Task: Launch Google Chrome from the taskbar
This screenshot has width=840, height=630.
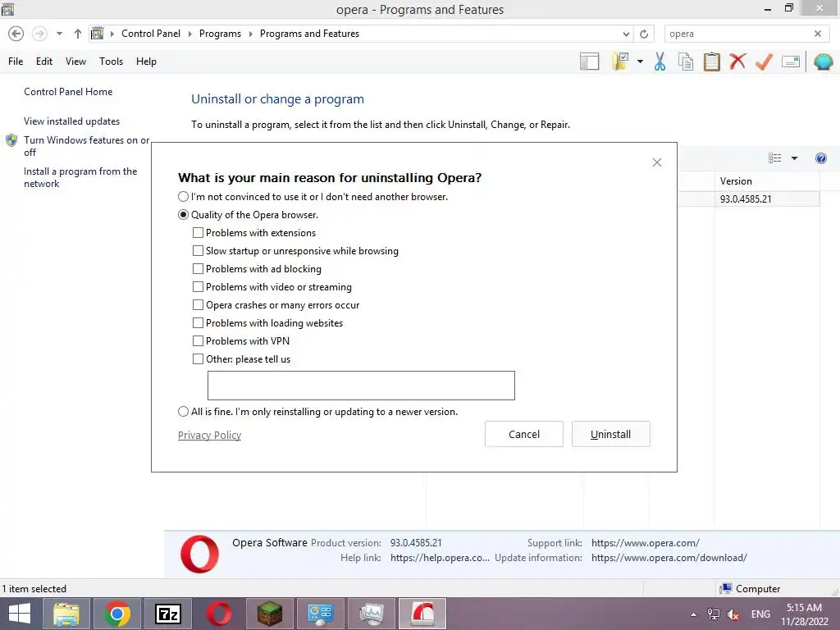Action: tap(117, 614)
